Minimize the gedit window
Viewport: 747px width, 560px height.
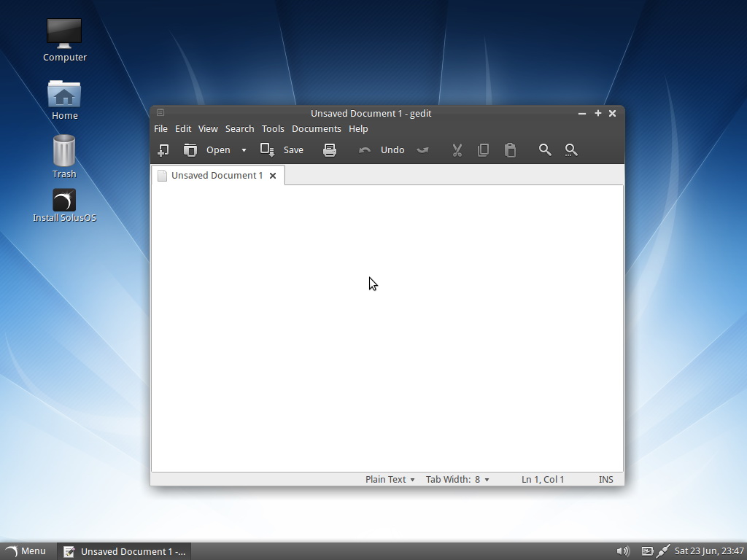pos(581,113)
